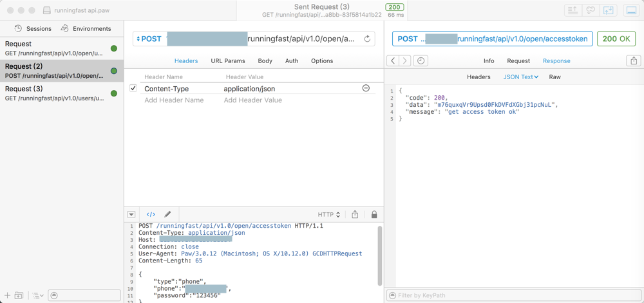Click the lock icon in code panel
644x303 pixels.
coord(374,214)
